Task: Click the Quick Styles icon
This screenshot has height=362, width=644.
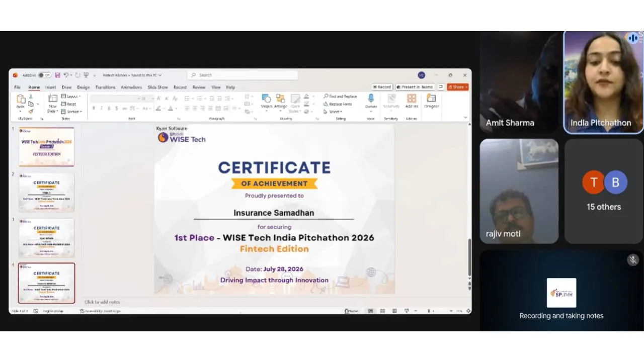Action: coord(295,99)
